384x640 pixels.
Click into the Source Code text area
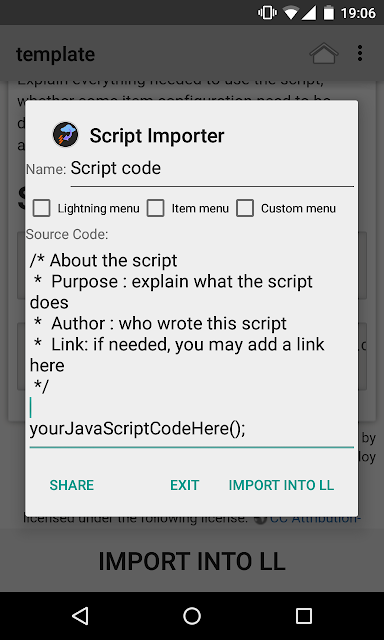point(192,346)
